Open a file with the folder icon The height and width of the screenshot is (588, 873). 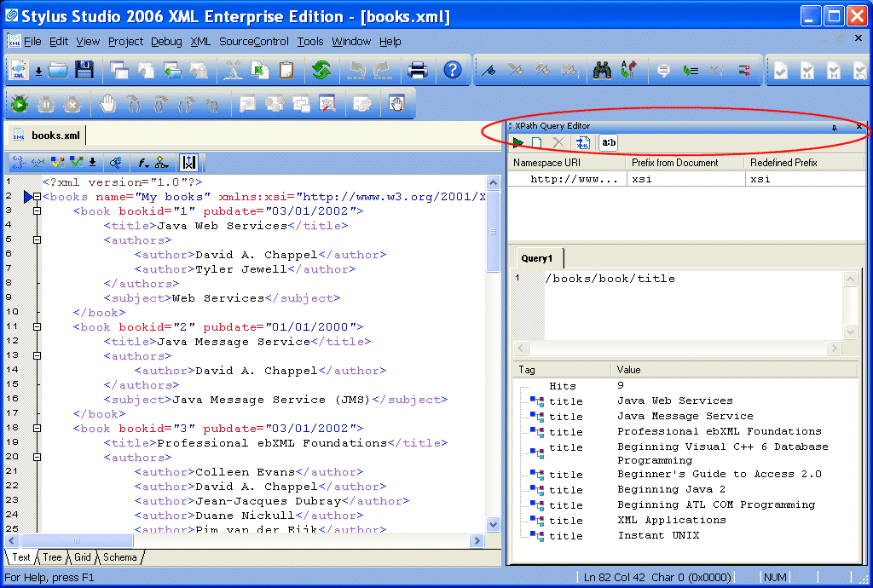58,70
